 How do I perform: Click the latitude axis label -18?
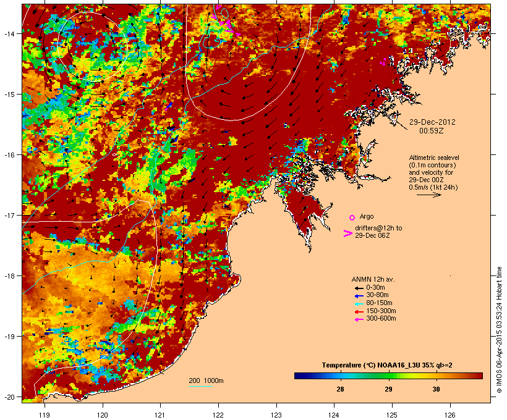coord(9,276)
